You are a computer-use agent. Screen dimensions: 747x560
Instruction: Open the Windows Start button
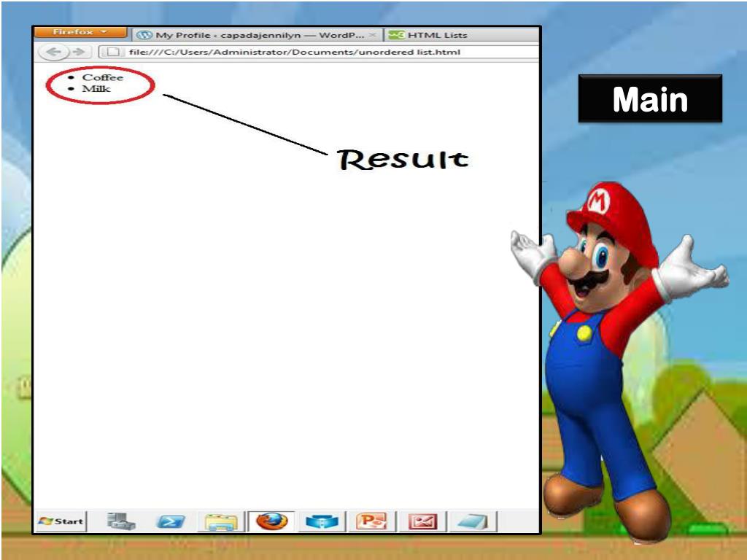click(x=61, y=521)
